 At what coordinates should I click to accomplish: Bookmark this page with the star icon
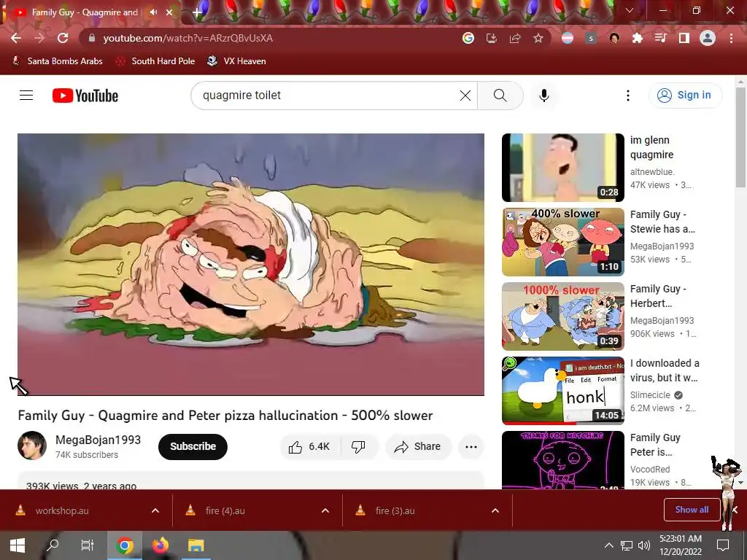click(538, 38)
